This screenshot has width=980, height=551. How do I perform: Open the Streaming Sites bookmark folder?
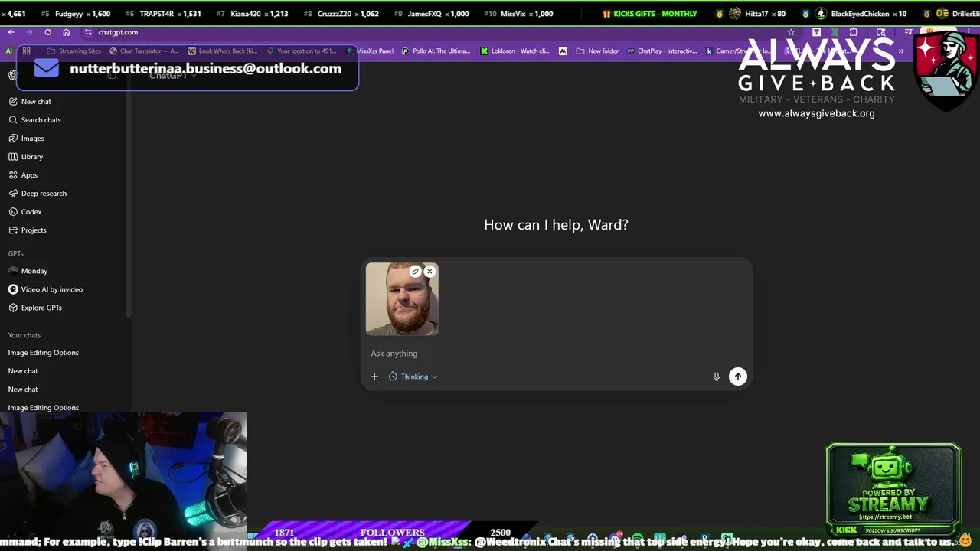(x=73, y=51)
